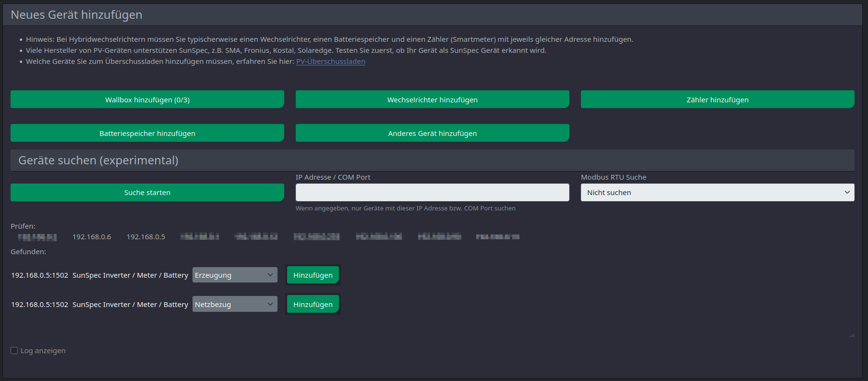Select Batteriespeicher hinzufügen

point(147,133)
